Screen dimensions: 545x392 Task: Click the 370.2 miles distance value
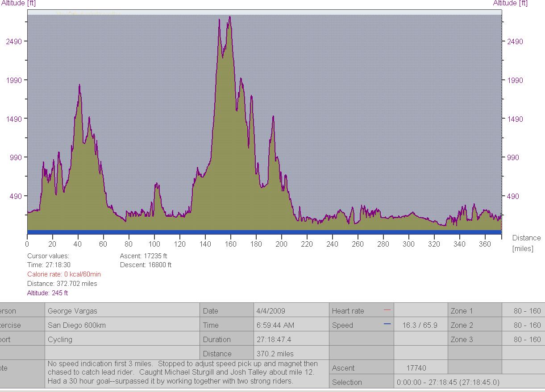tap(275, 354)
